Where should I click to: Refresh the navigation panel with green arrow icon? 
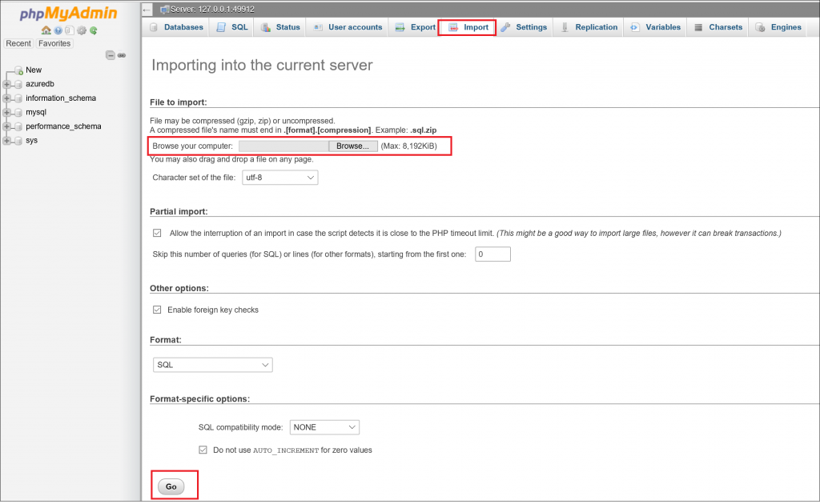[93, 30]
